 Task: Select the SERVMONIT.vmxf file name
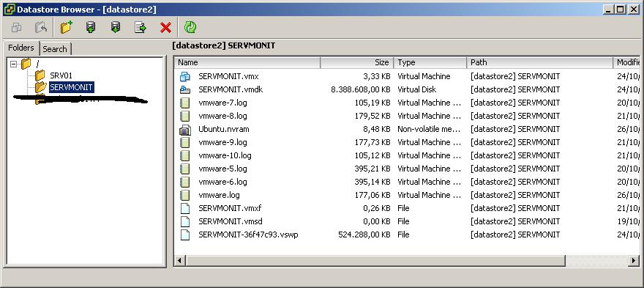(x=230, y=208)
